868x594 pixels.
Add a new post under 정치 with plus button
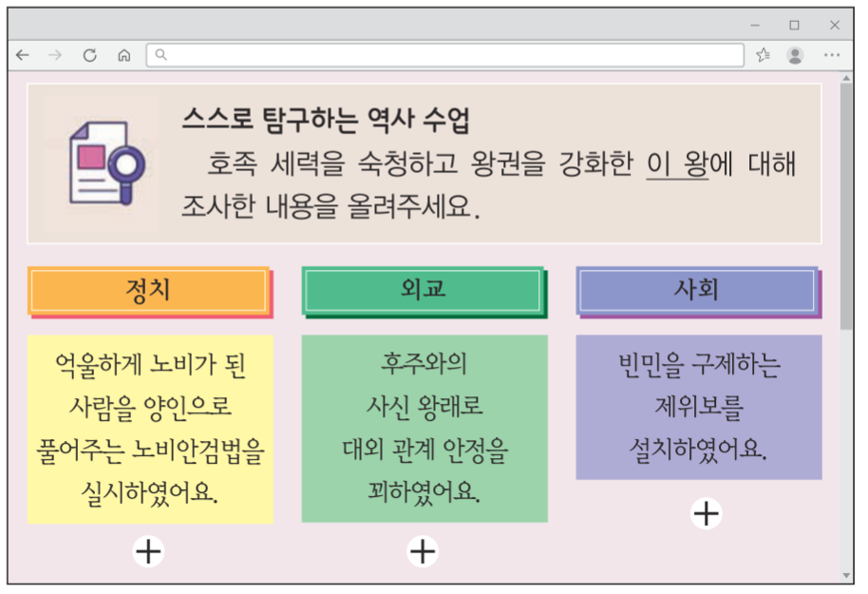(147, 550)
